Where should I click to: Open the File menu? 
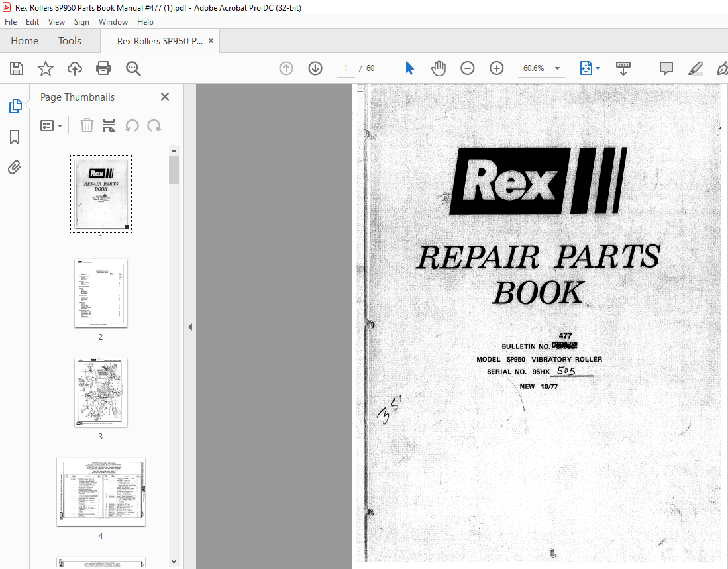coord(11,22)
